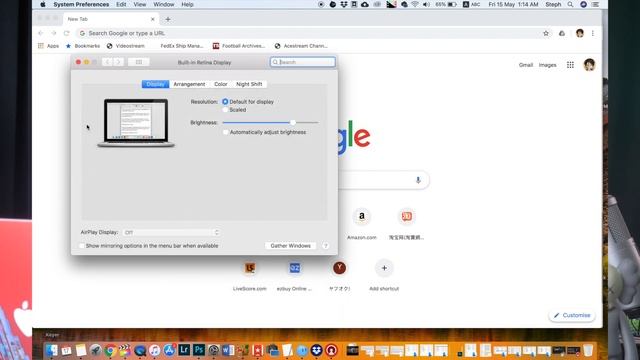640x360 pixels.
Task: Open Notification Center in the menu bar
Action: [596, 4]
